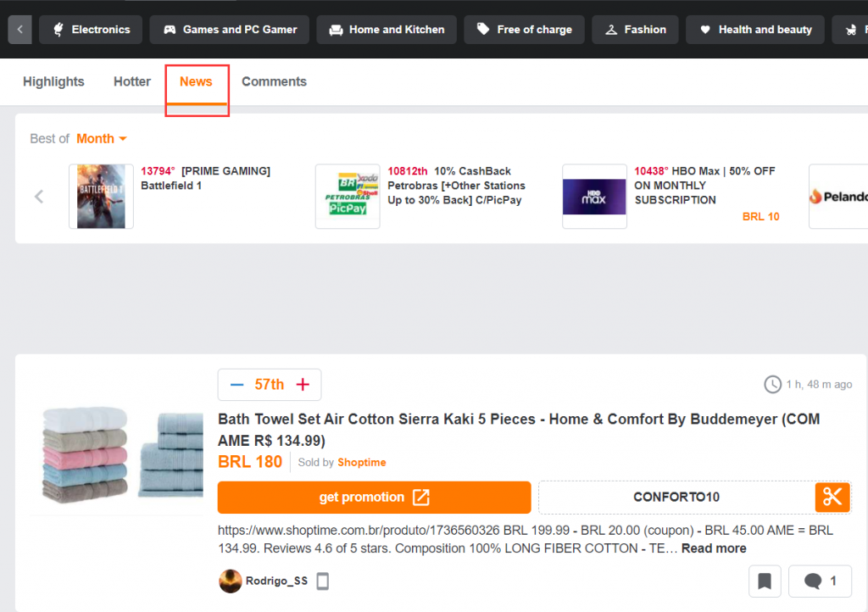Click the partially visible stroller category icon
868x612 pixels.
(x=851, y=30)
